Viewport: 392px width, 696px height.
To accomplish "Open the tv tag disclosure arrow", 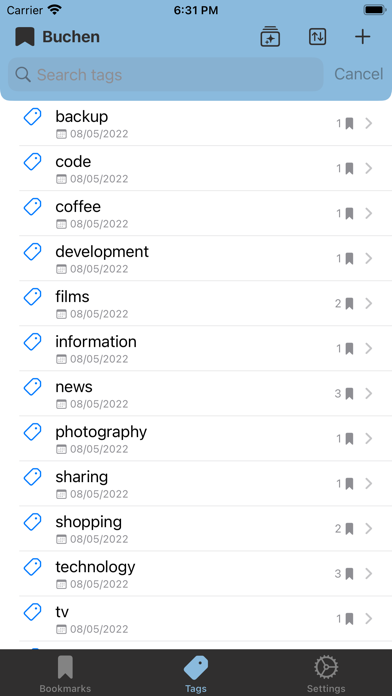I will (x=368, y=619).
